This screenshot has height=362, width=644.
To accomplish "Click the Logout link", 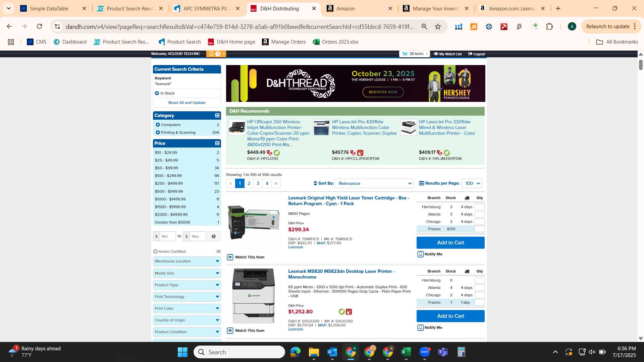I will point(476,54).
